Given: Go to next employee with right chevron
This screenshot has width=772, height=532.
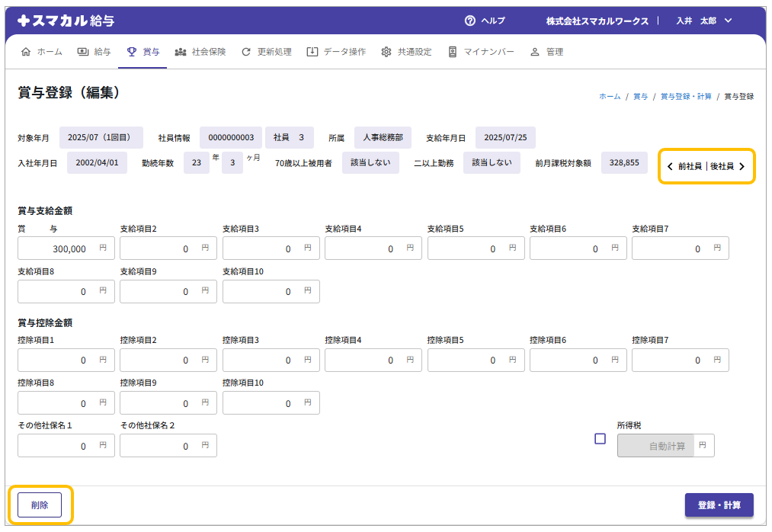Looking at the screenshot, I should tap(742, 166).
